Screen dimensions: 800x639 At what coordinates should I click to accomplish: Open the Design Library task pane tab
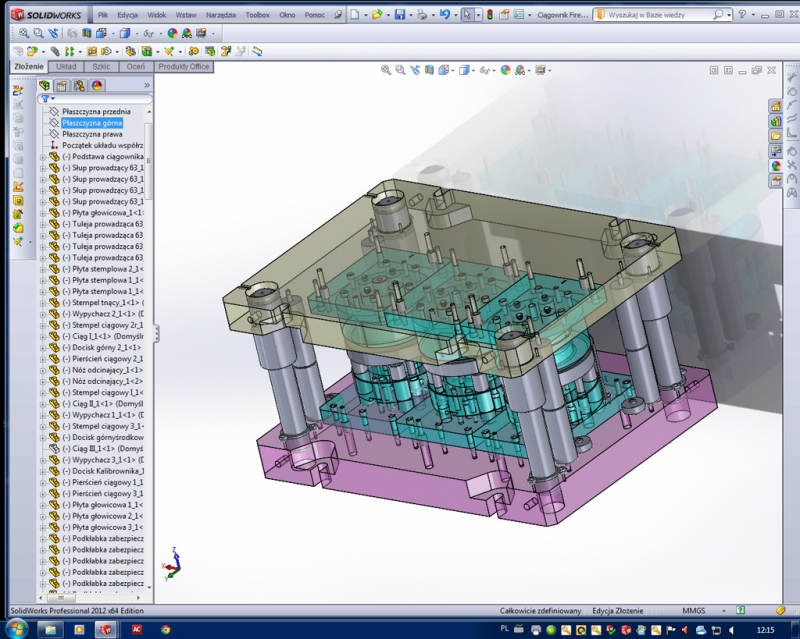pyautogui.click(x=775, y=121)
